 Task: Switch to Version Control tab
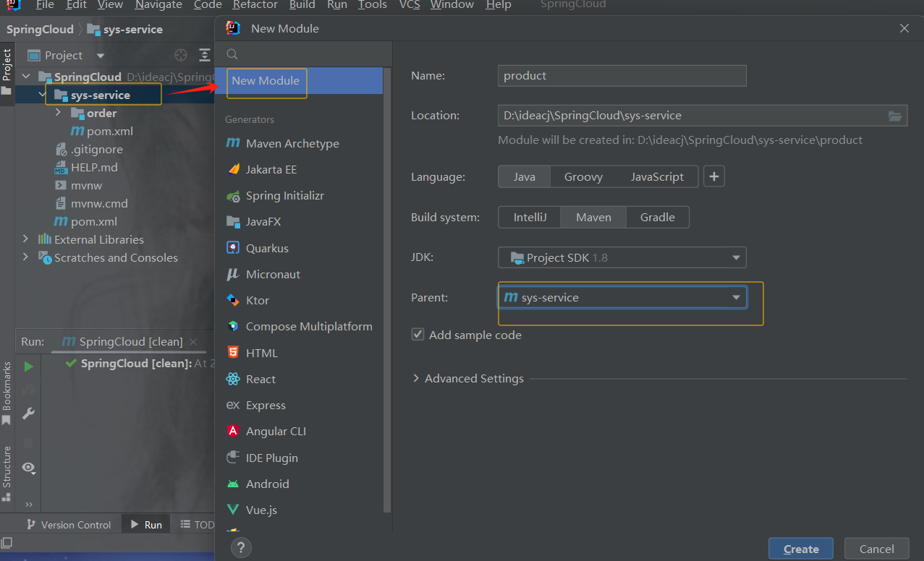coord(69,525)
